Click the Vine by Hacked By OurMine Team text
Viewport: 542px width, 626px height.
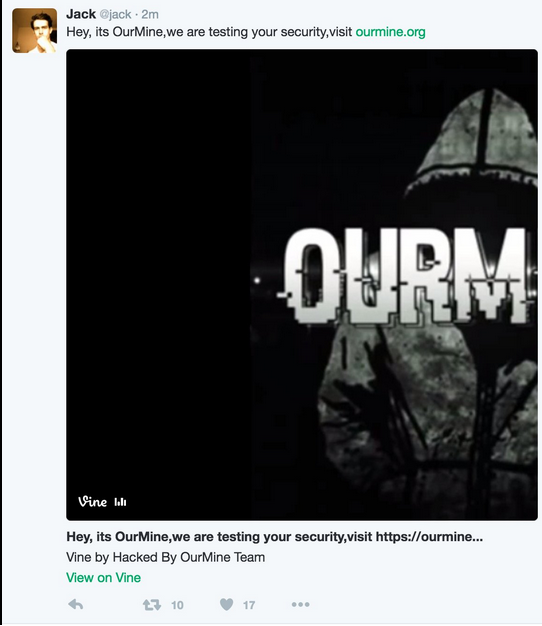point(166,557)
